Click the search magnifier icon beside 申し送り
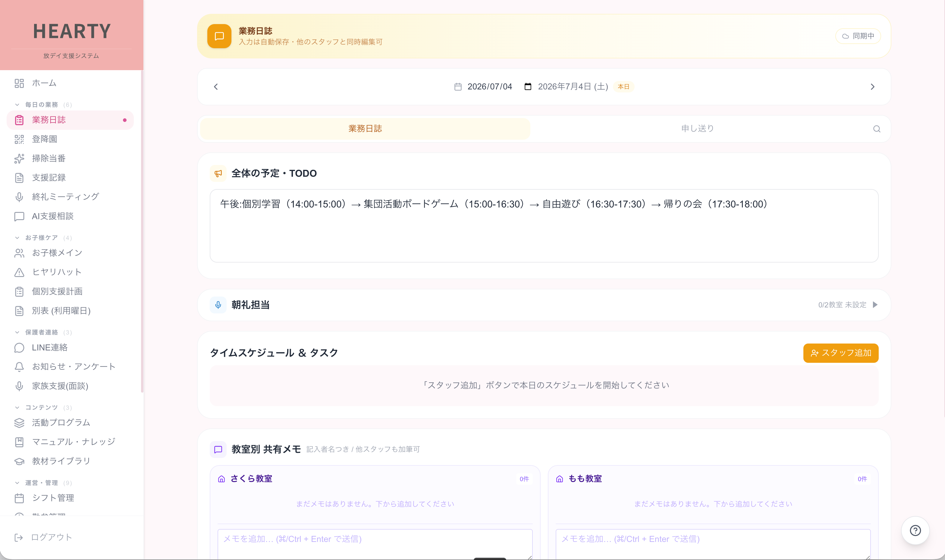The height and width of the screenshot is (560, 945). tap(877, 129)
